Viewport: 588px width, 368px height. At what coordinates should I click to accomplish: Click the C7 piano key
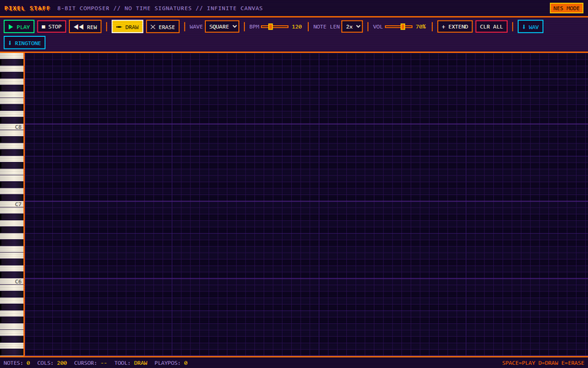[12, 205]
